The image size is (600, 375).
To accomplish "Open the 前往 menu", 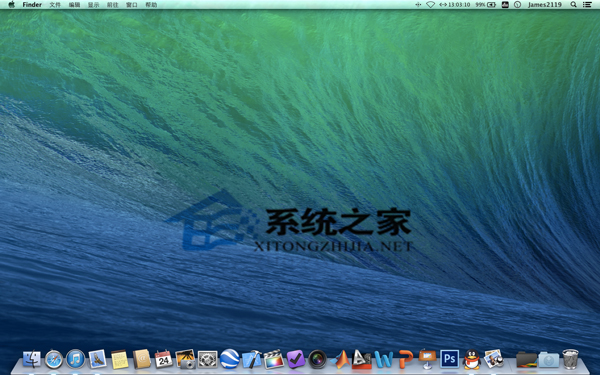I will [112, 5].
